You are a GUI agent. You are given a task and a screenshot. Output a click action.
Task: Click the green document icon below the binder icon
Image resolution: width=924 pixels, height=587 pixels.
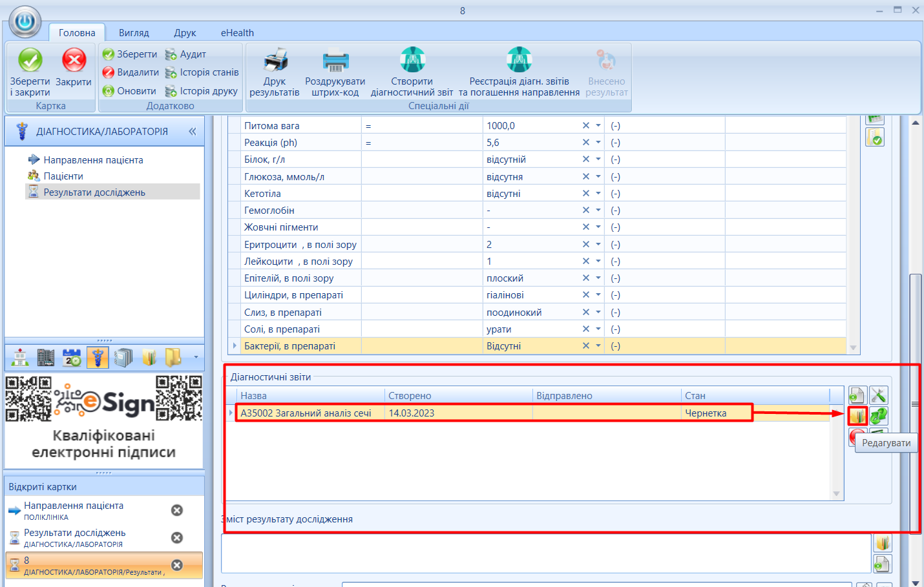point(883,564)
